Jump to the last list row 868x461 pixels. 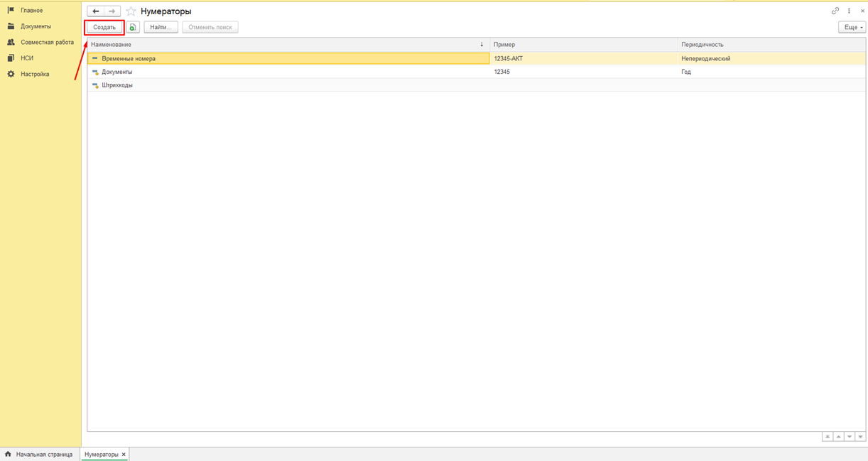(x=860, y=437)
